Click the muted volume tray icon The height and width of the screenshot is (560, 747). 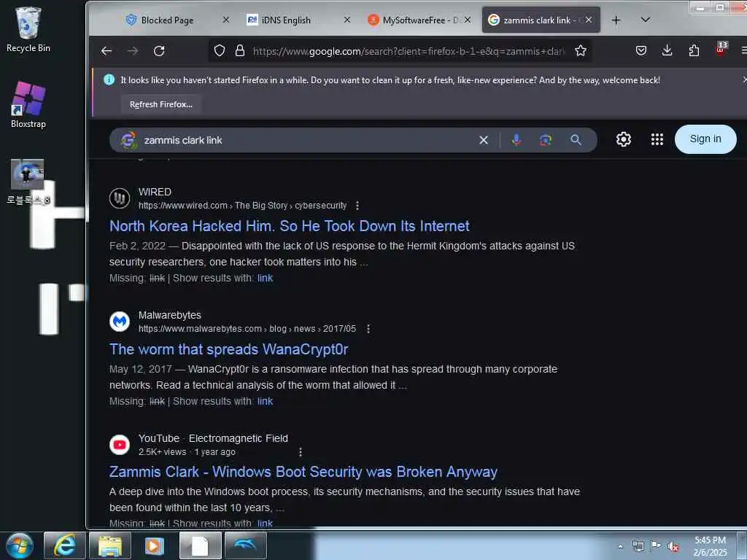[x=673, y=547]
